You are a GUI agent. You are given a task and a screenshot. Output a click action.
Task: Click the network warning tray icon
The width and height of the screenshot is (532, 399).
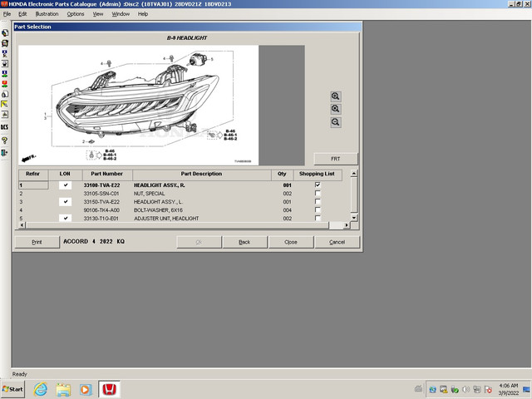pyautogui.click(x=443, y=390)
